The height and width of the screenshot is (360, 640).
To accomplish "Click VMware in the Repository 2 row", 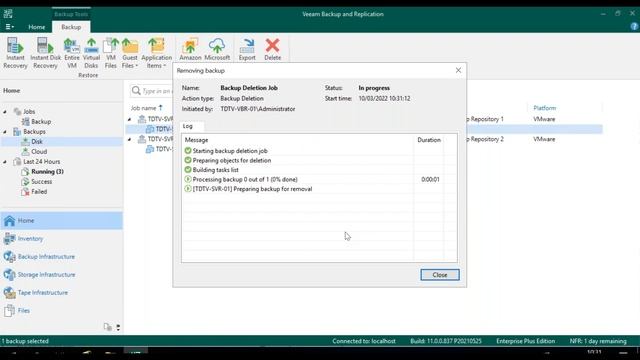I will coord(544,139).
